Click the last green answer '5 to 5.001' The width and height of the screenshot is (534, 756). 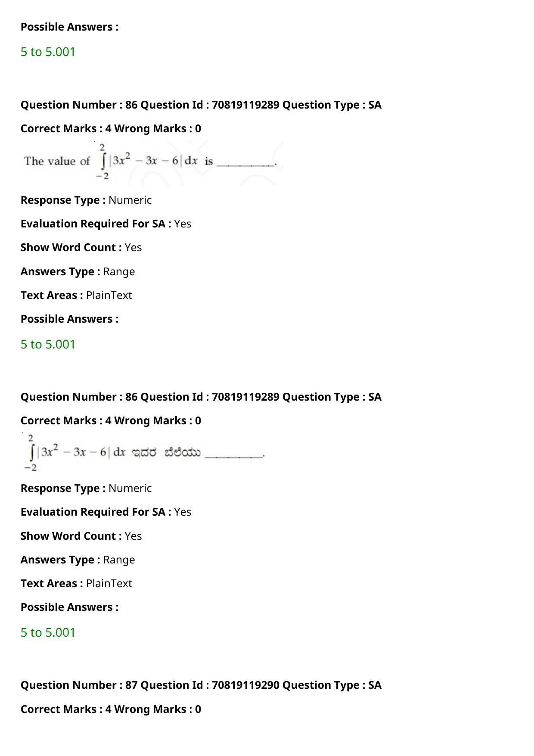[x=48, y=632]
